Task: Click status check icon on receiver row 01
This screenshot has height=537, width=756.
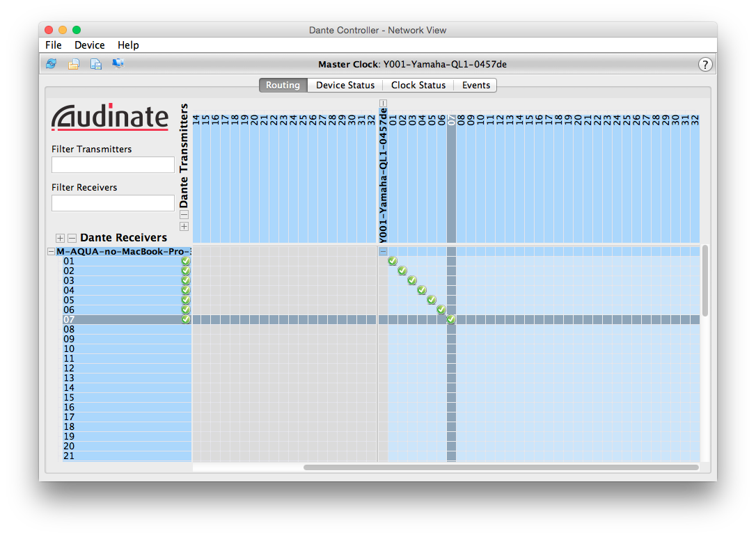Action: pyautogui.click(x=186, y=261)
